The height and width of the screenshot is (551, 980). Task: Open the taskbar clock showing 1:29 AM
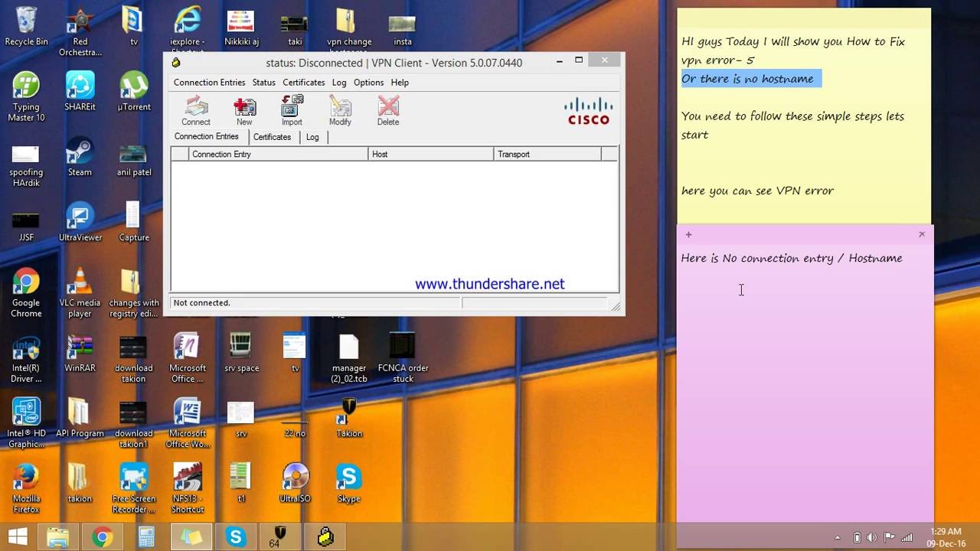[x=946, y=537]
